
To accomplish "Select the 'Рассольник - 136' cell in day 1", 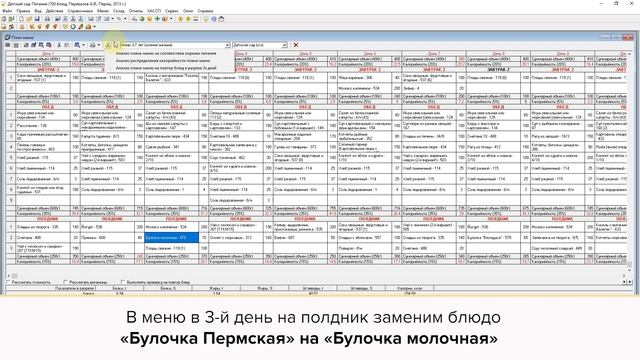I will click(x=43, y=126).
